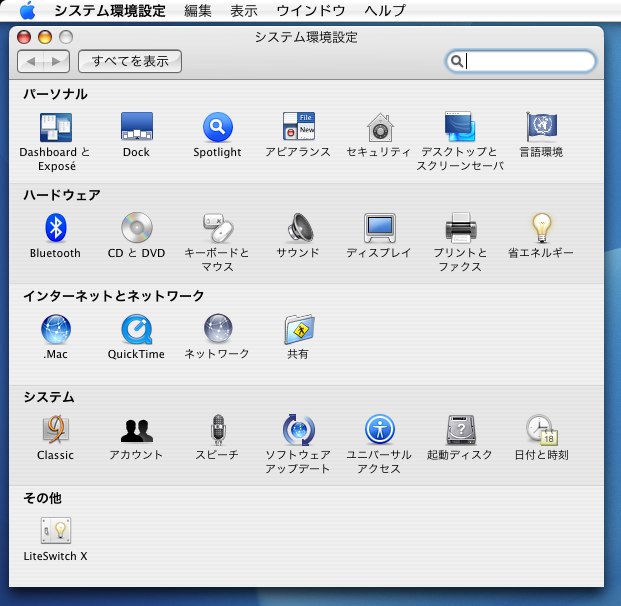Click the すべてを表示 button
621x606 pixels.
click(130, 61)
